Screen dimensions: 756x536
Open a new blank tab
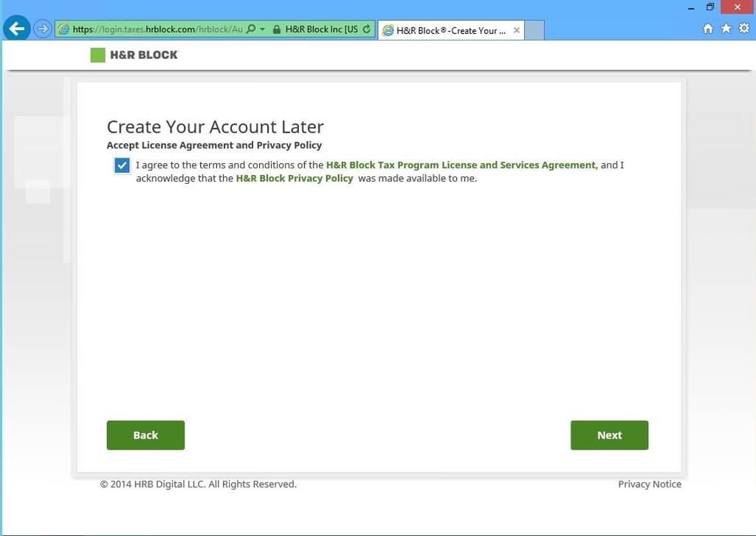pyautogui.click(x=535, y=30)
